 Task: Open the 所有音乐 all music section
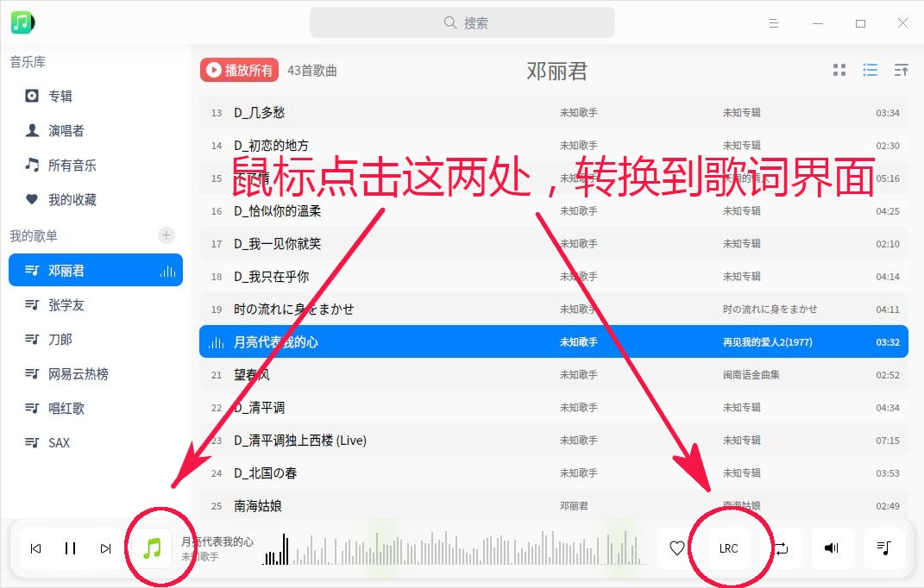tap(72, 165)
